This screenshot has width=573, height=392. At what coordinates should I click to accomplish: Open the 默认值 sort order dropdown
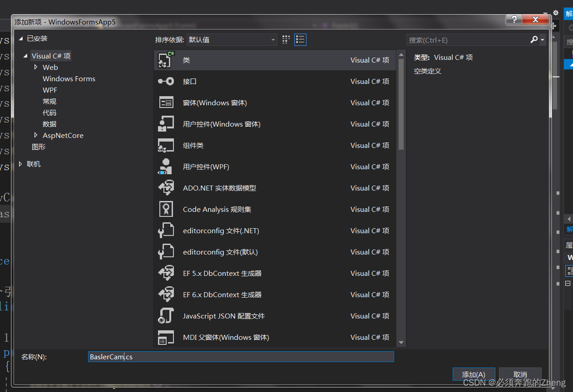pos(232,39)
